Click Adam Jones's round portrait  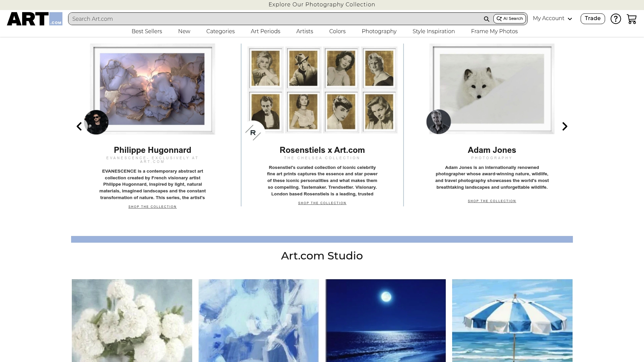pos(438,122)
